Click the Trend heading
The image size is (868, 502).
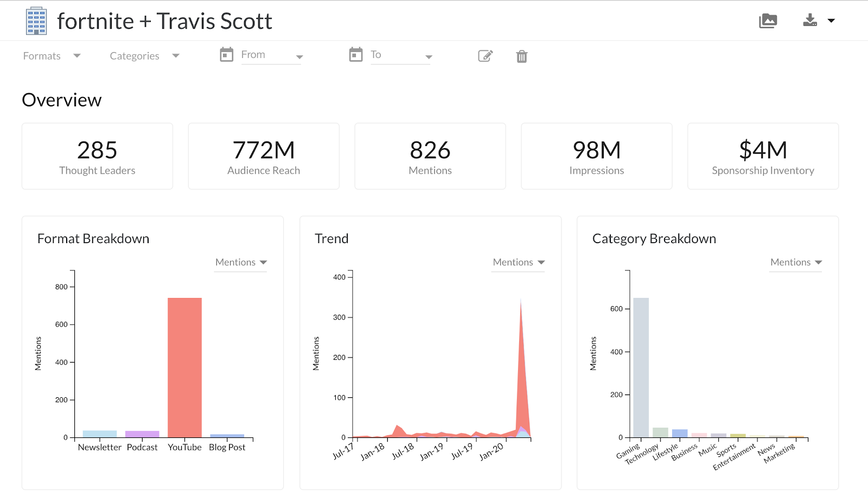[331, 239]
